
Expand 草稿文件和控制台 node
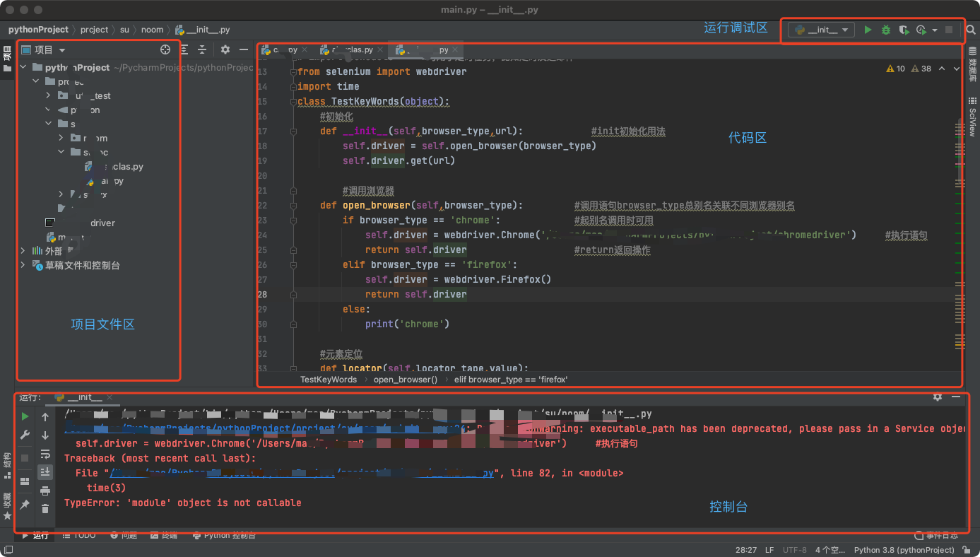click(x=23, y=265)
